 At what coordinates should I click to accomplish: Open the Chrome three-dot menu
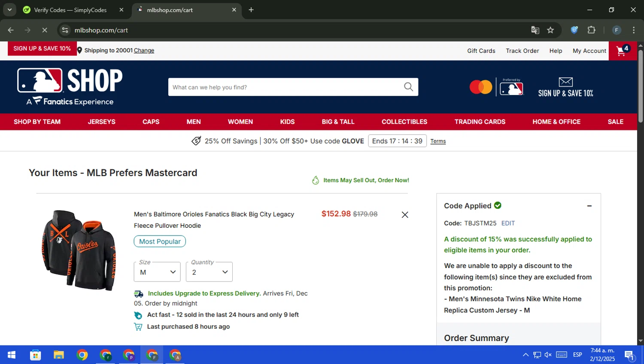(634, 30)
